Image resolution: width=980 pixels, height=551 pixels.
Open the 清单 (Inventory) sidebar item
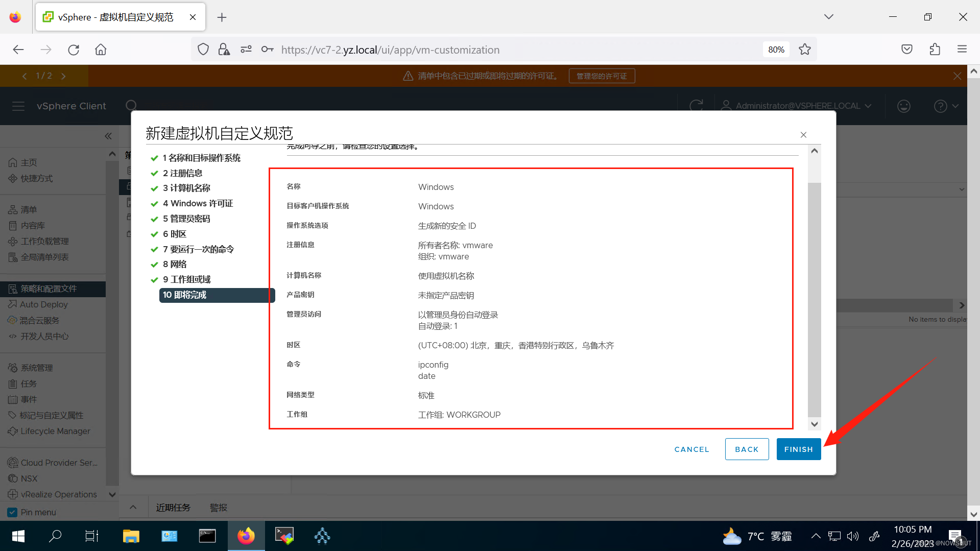pos(29,209)
